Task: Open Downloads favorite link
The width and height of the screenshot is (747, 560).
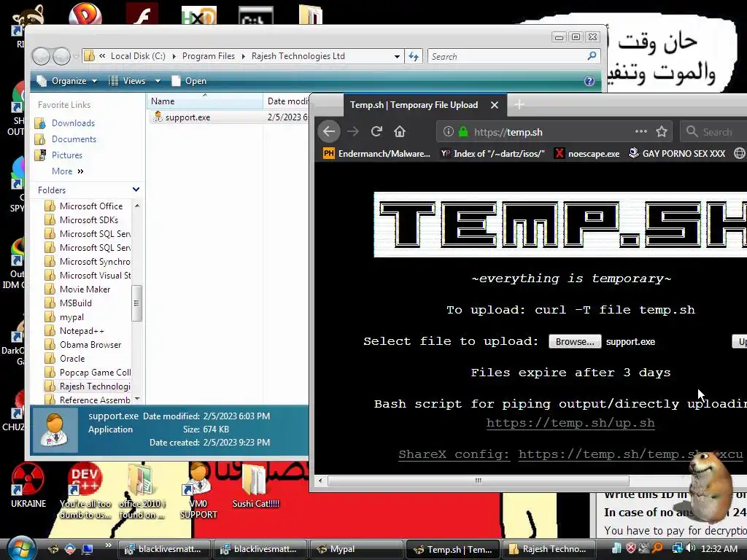Action: [73, 123]
